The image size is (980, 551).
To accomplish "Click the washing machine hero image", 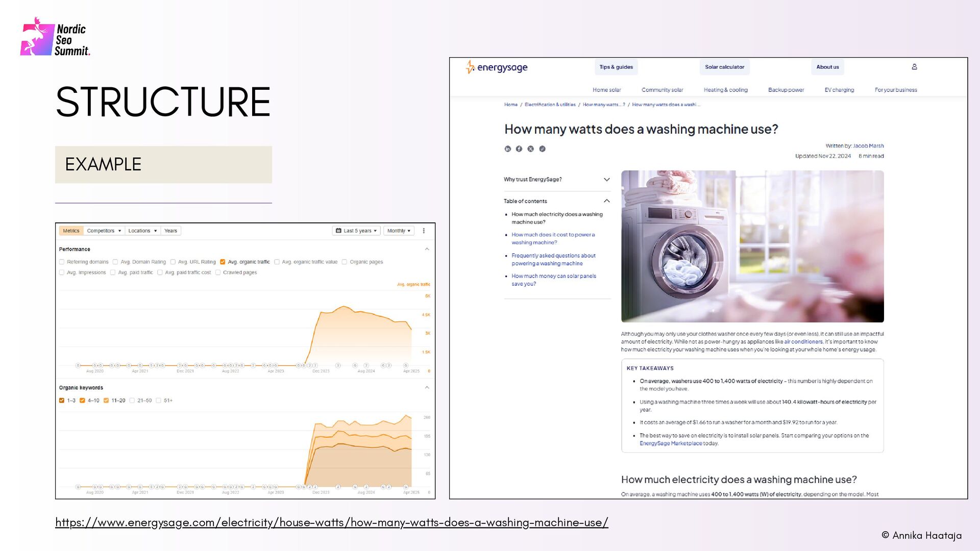I will pos(752,246).
